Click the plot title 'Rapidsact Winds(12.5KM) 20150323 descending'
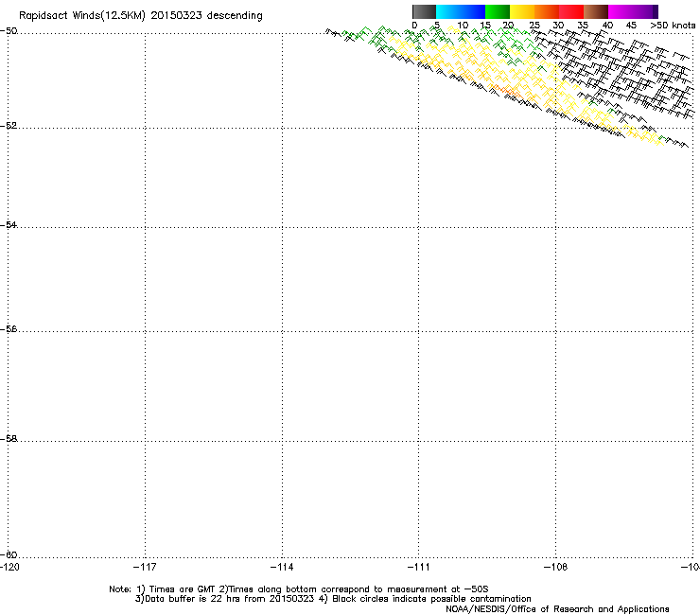This screenshot has height=615, width=700. click(141, 16)
